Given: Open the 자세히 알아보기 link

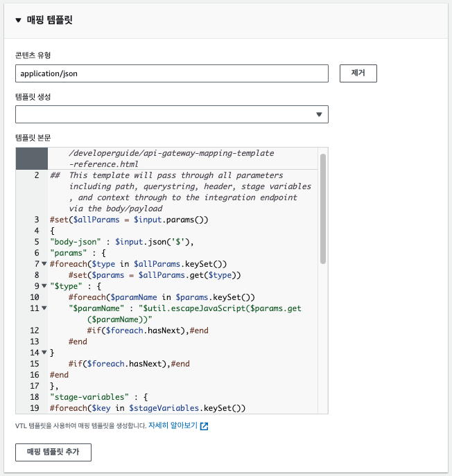Looking at the screenshot, I should tap(173, 425).
